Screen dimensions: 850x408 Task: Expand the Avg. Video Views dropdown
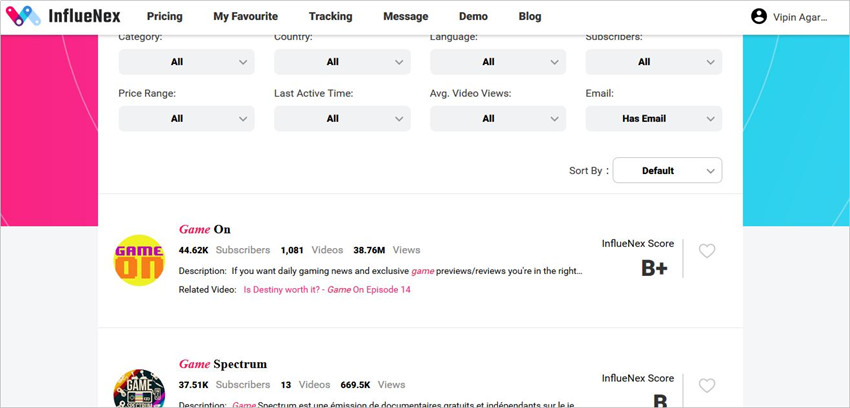tap(498, 119)
